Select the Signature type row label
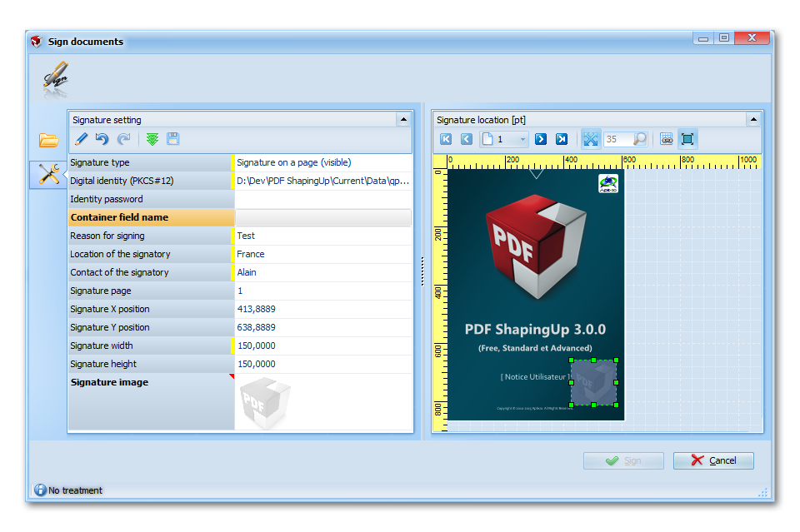 [151, 162]
